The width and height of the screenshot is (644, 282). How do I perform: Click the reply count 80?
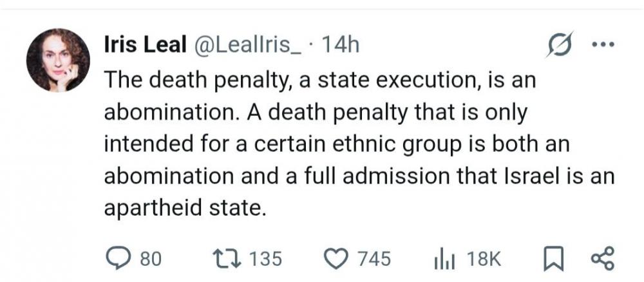pos(150,259)
